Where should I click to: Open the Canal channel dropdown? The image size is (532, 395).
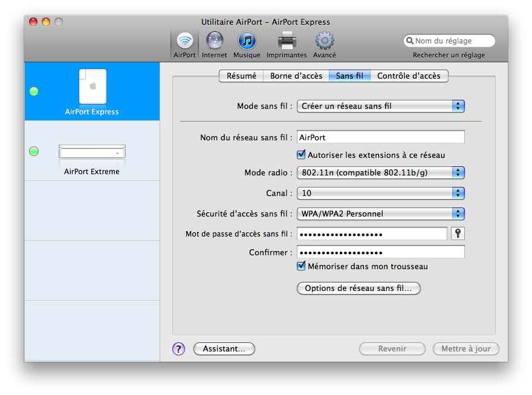[x=381, y=193]
